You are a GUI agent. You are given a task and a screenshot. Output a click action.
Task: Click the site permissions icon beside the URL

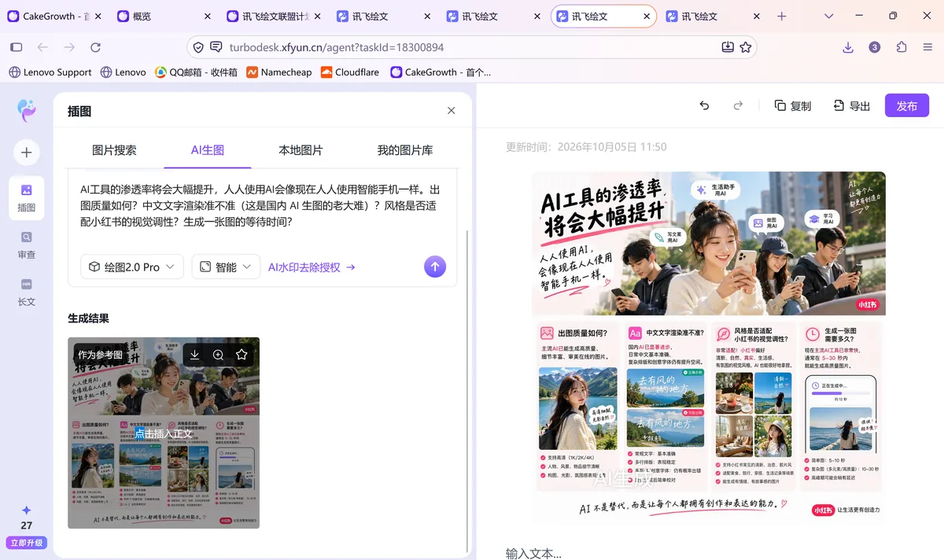(x=216, y=47)
